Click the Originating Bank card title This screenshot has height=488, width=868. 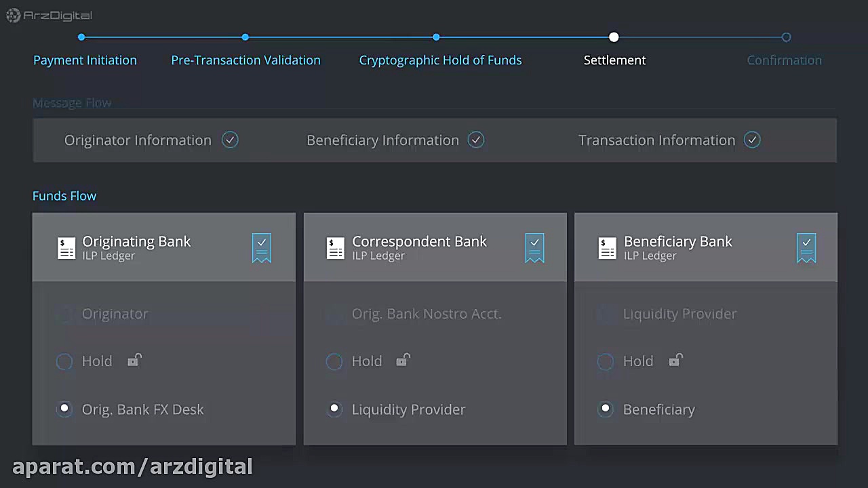point(136,241)
